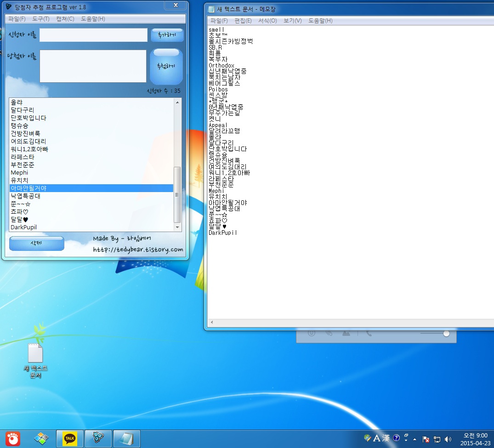Click the 'Poibos' line in Notepad
Screen dimensions: 494x448
(x=218, y=90)
